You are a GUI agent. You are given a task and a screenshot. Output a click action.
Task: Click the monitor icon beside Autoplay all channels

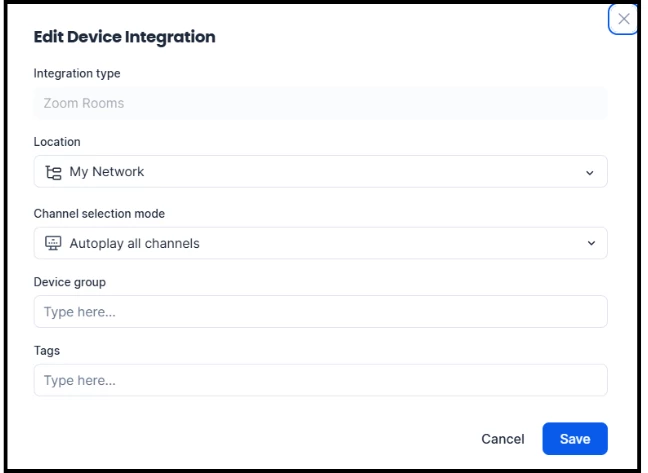(x=53, y=243)
